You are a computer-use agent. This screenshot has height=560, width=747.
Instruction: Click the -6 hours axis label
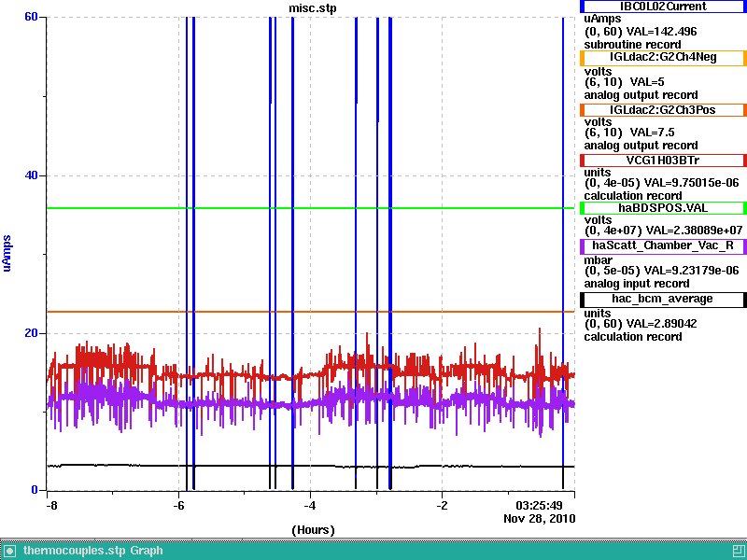(x=178, y=506)
